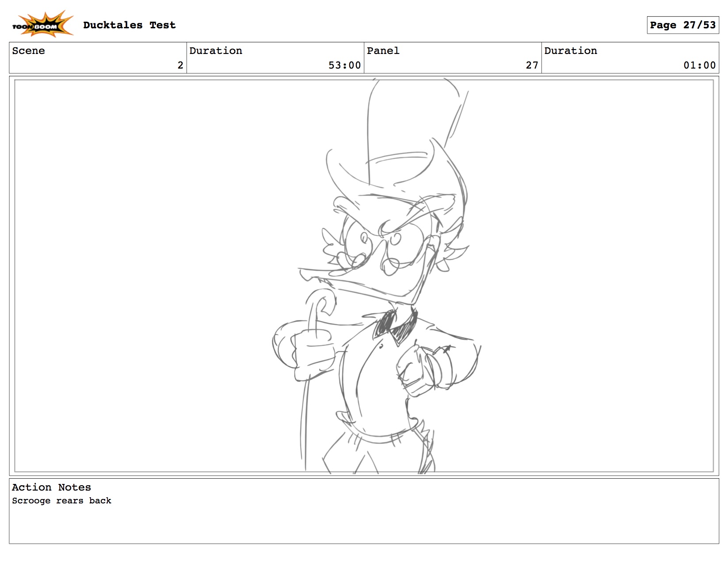Select the panel number 27 value
728x564 pixels.
click(532, 65)
